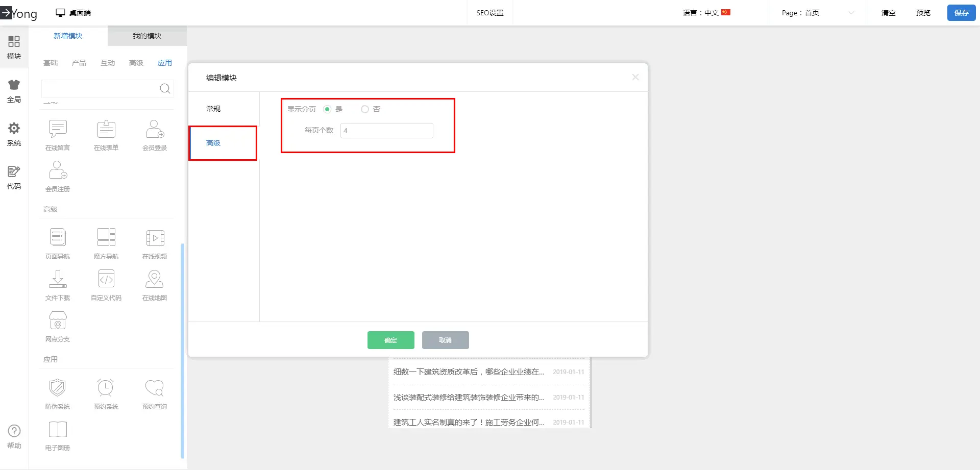980x470 pixels.
Task: Click the 自定义代码 custom code icon
Action: click(x=106, y=279)
